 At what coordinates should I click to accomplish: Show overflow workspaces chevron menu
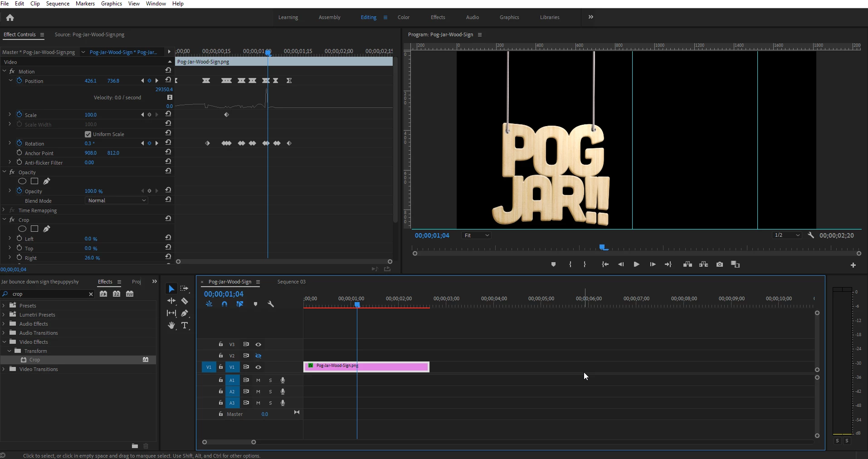coord(591,17)
